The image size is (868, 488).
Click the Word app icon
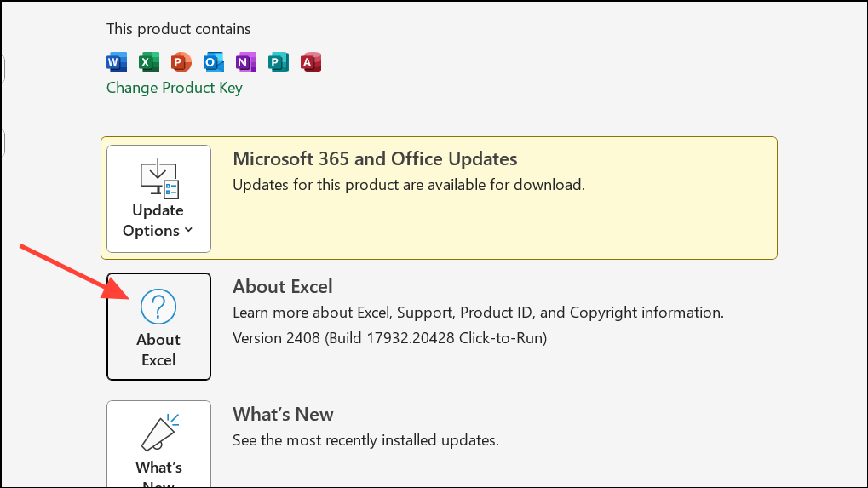click(x=117, y=62)
